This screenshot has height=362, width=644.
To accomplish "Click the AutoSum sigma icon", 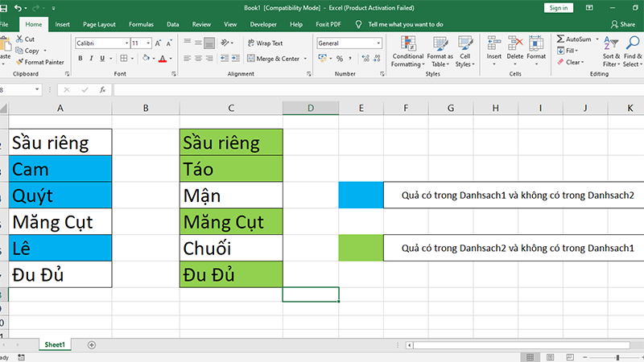I will (560, 39).
